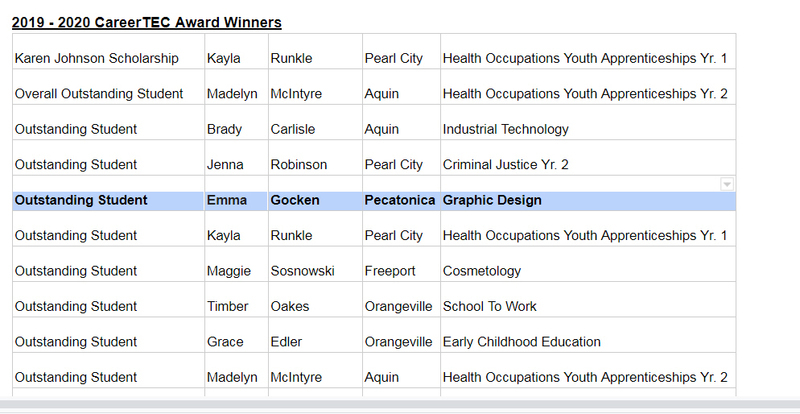Select the Pecatonica school cell
The height and width of the screenshot is (414, 800).
399,200
